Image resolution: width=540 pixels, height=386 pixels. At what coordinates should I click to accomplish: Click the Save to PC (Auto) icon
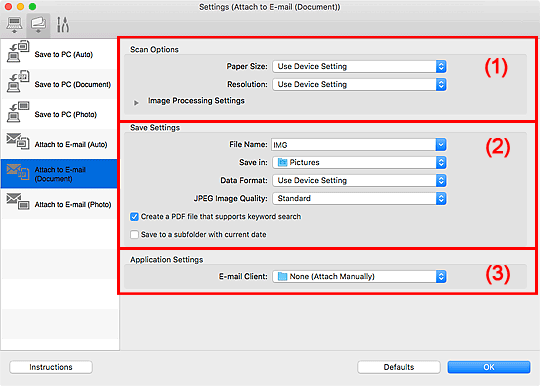point(18,52)
